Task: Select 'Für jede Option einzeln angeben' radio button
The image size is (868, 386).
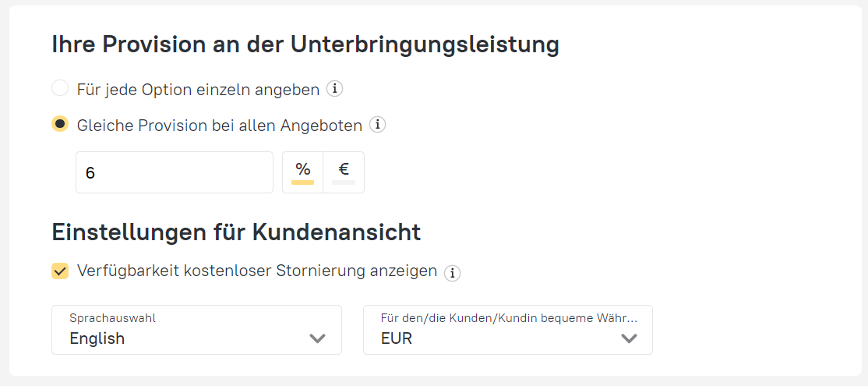Action: coord(60,88)
